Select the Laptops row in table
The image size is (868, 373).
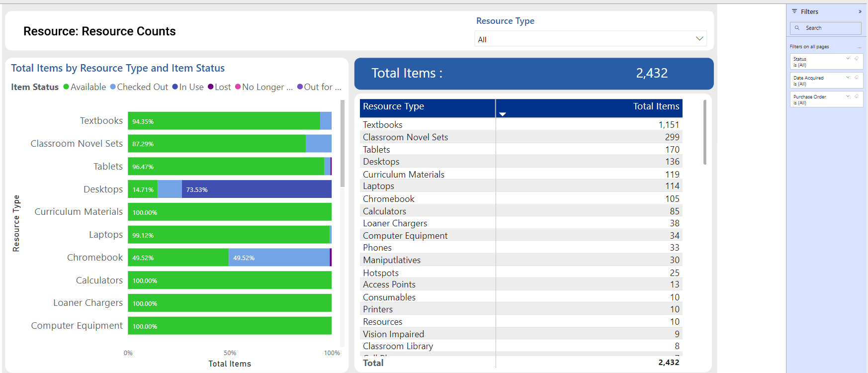click(x=521, y=186)
